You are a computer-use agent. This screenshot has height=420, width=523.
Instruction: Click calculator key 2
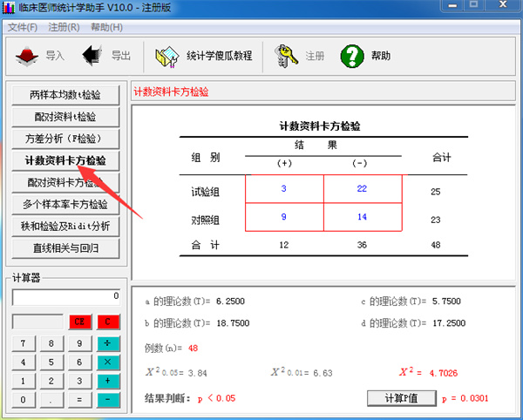coord(51,381)
